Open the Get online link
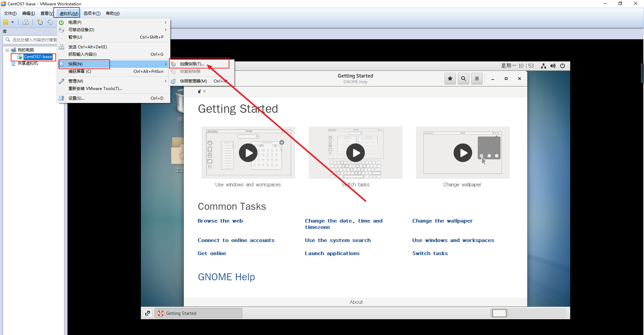644x335 pixels. (212, 253)
